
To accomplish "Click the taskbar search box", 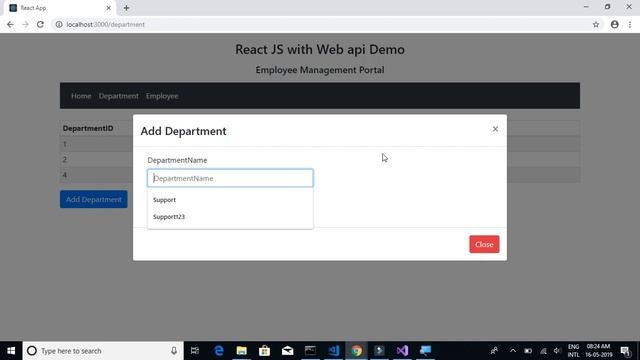I will (103, 351).
